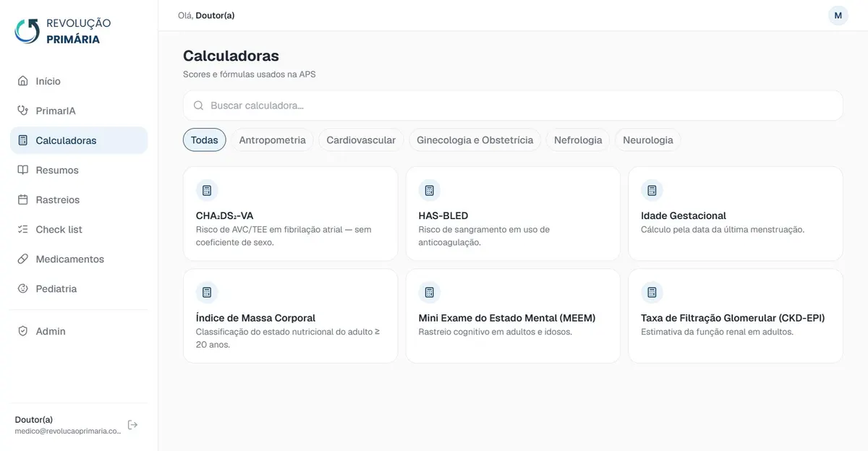The image size is (868, 451).
Task: Go to Início in the sidebar
Action: (x=79, y=81)
